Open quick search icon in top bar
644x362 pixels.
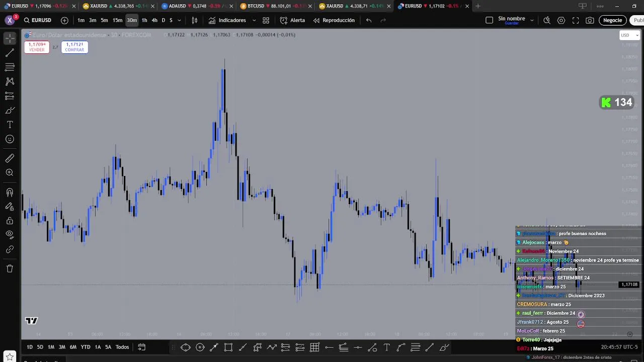[547, 20]
